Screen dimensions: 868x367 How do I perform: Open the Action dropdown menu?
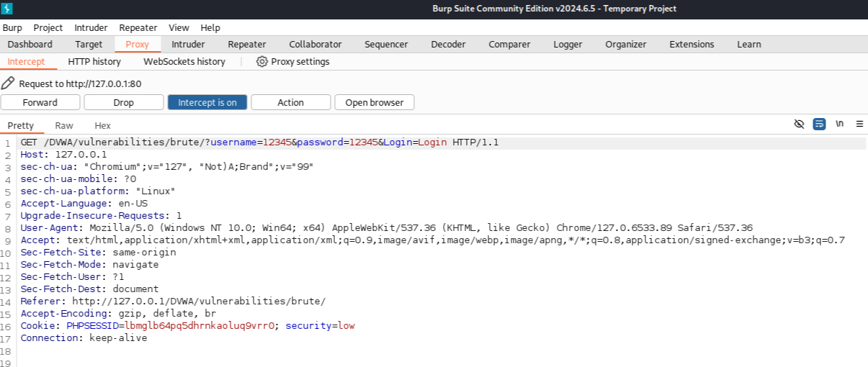[x=291, y=102]
